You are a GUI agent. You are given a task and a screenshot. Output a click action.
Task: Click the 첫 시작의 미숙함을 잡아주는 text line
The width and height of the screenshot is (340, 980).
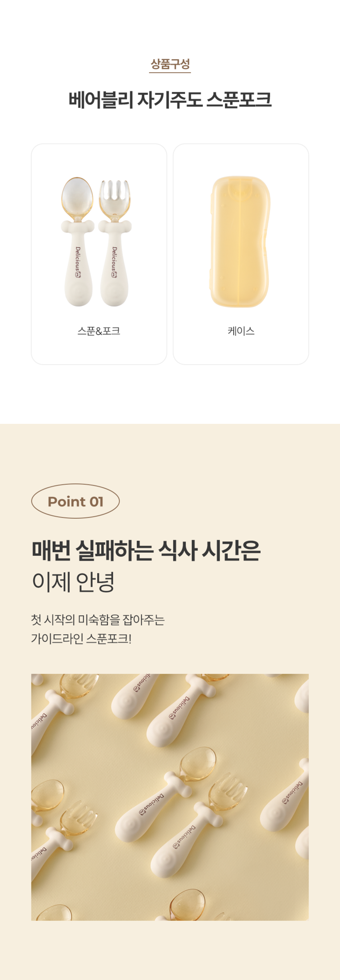(98, 619)
